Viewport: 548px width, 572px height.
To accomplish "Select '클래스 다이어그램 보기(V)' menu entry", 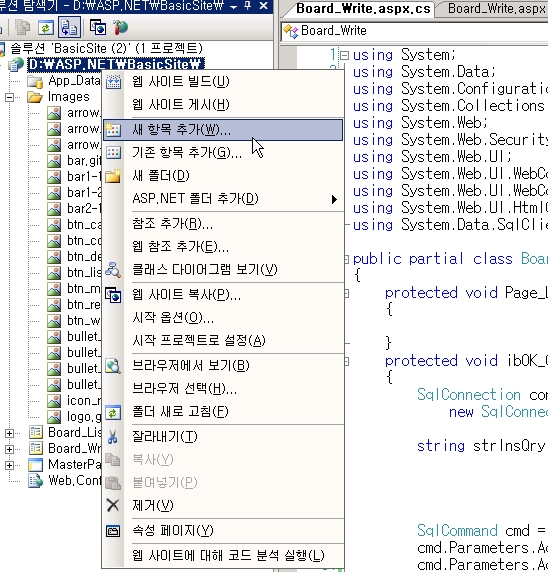I will [x=223, y=270].
